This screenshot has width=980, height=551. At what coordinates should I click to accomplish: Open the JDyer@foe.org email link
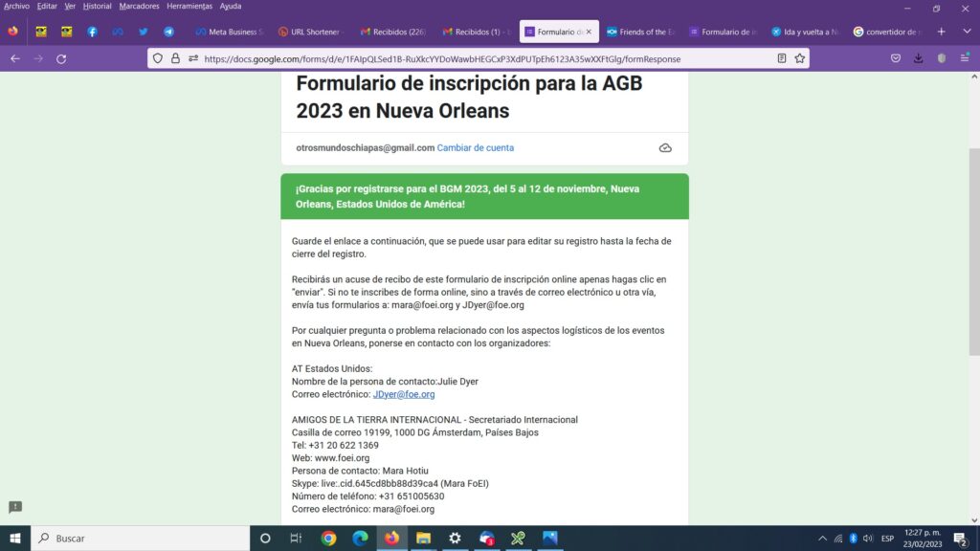pyautogui.click(x=405, y=393)
